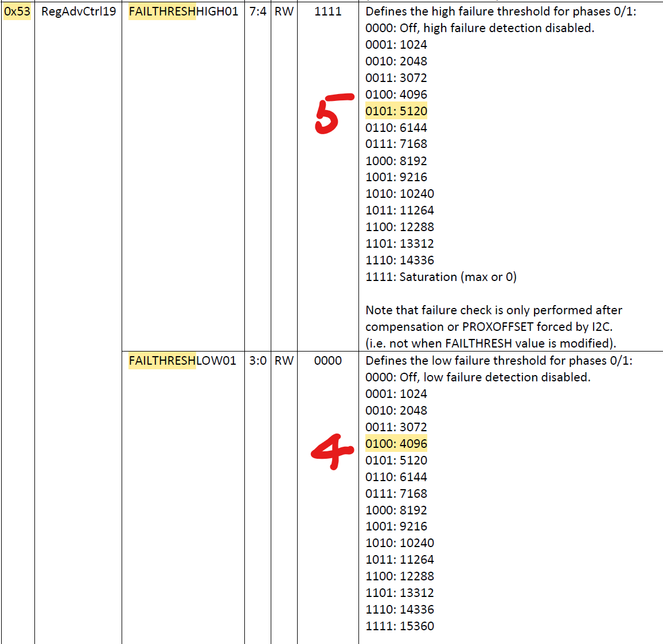The height and width of the screenshot is (644, 663).
Task: Click RW access type in FAILTHRESHLOW01 row
Action: click(284, 361)
